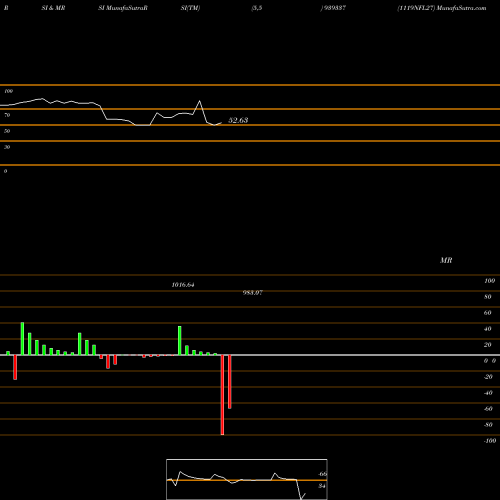Click the -20 label on the MR axis
The height and width of the screenshot is (500, 500).
(x=488, y=377)
